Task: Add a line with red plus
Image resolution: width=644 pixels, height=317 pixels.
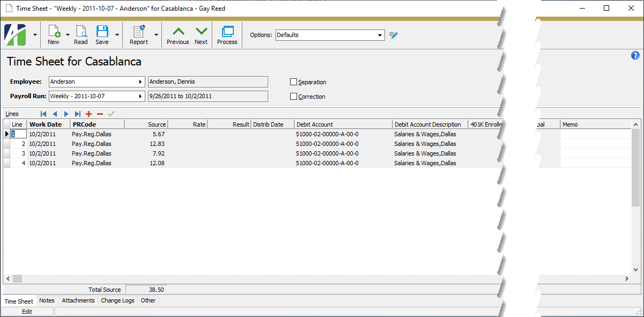Action: pyautogui.click(x=88, y=114)
